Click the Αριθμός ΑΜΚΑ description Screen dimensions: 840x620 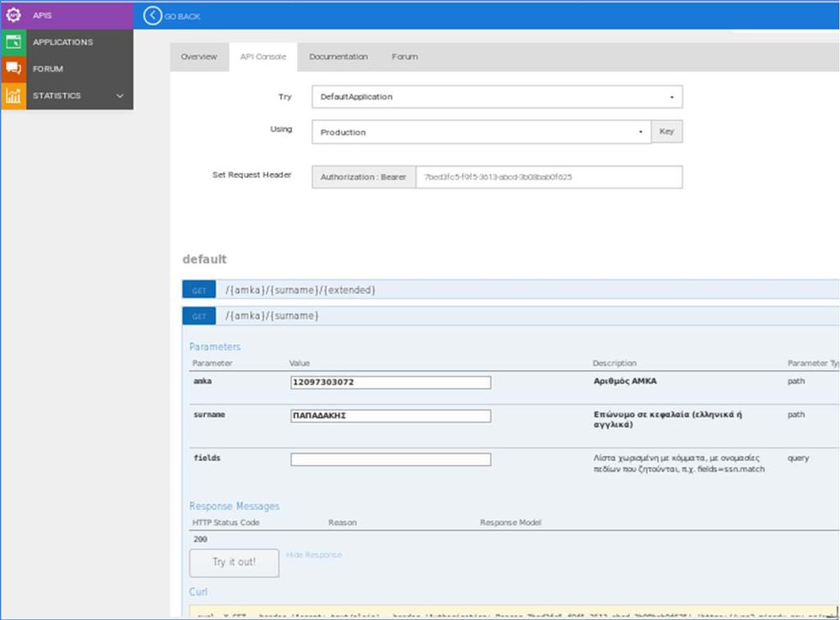624,381
